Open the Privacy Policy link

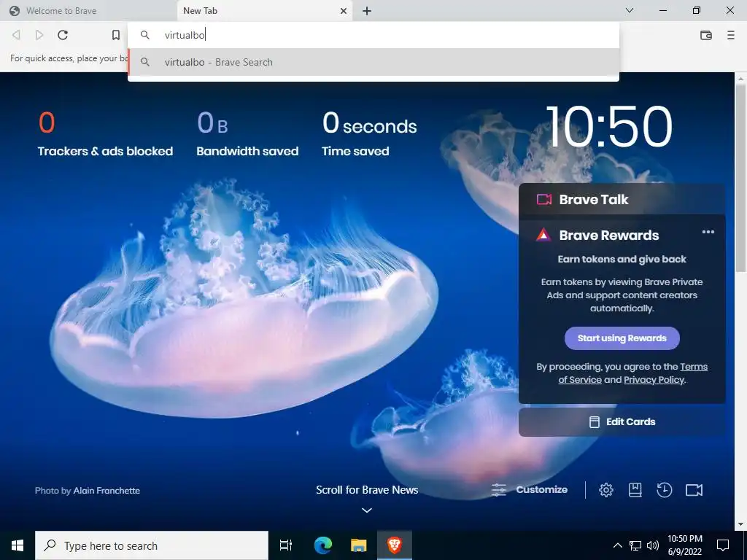coord(654,379)
